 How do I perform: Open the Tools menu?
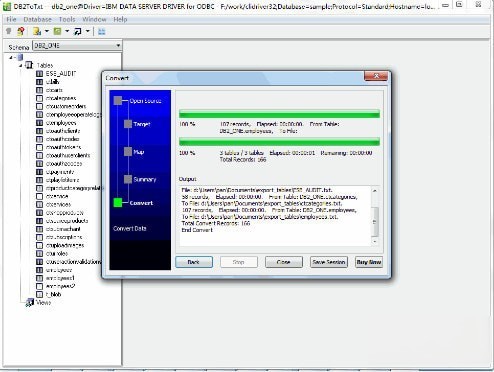coord(67,19)
